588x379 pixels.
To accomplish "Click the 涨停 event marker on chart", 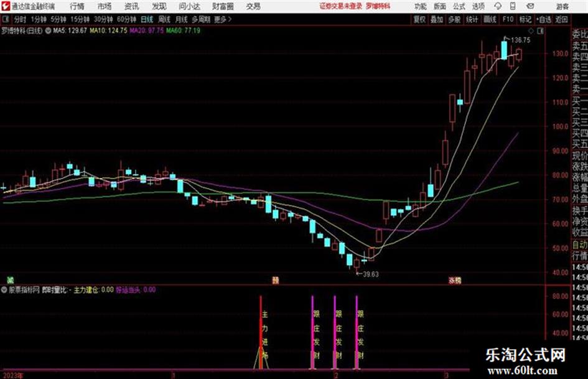I will click(x=455, y=280).
